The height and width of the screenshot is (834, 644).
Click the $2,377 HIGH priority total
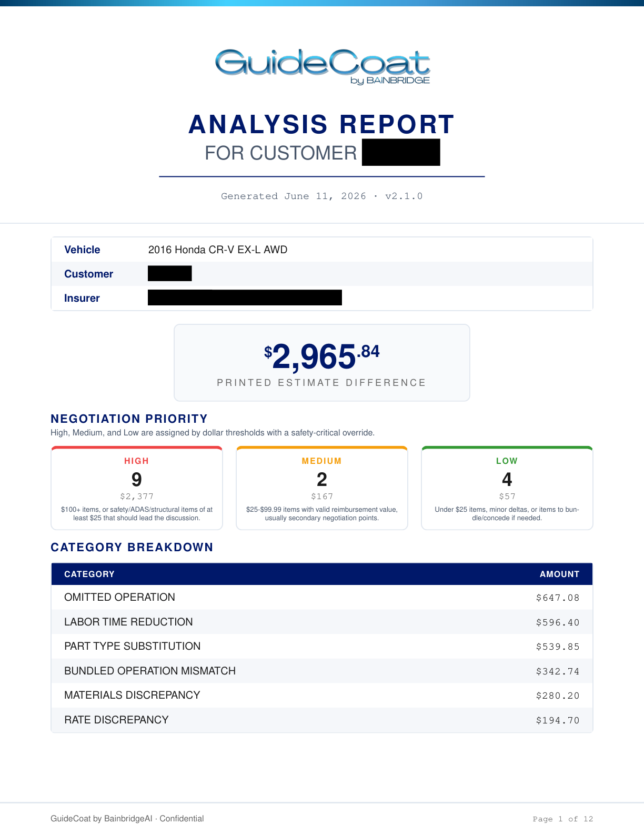coord(137,497)
